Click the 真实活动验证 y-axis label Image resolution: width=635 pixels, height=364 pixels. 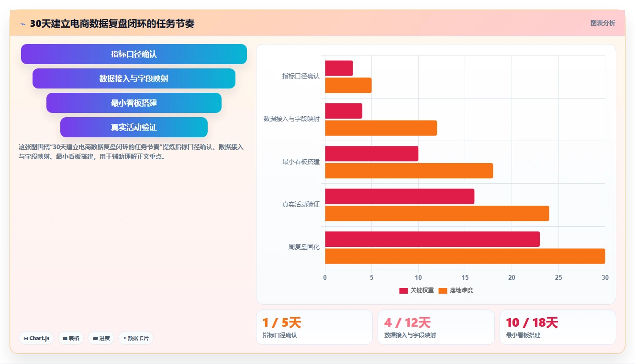pyautogui.click(x=301, y=204)
